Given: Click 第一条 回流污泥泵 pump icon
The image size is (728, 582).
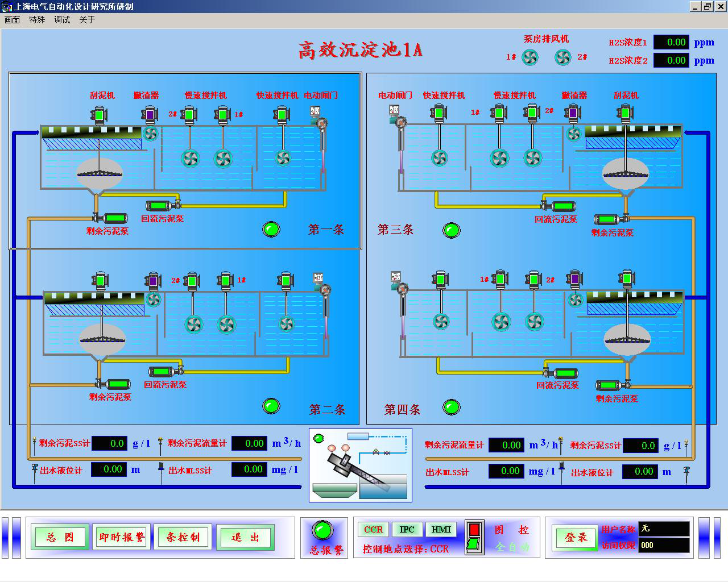Looking at the screenshot, I should point(161,205).
